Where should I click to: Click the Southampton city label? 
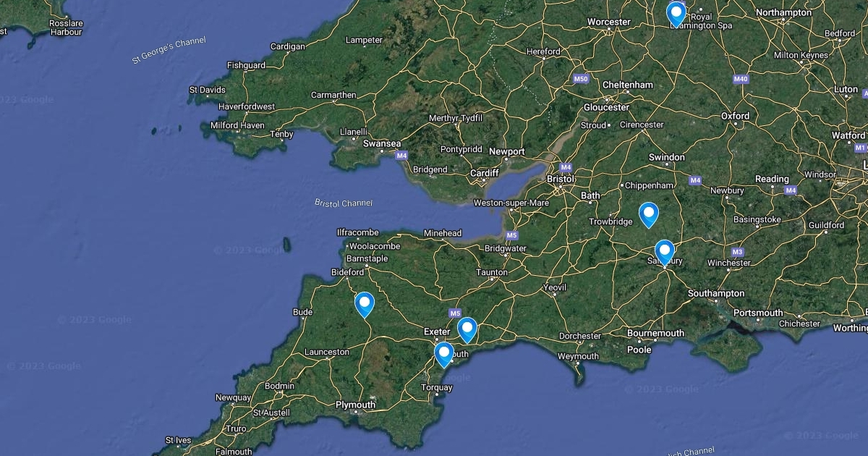(x=716, y=293)
